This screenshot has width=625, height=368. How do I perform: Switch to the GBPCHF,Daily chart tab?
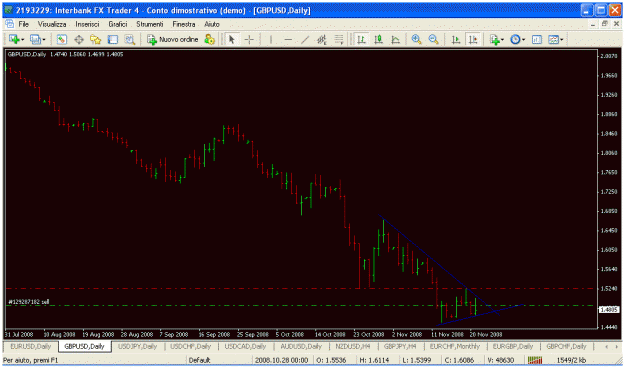[567, 346]
